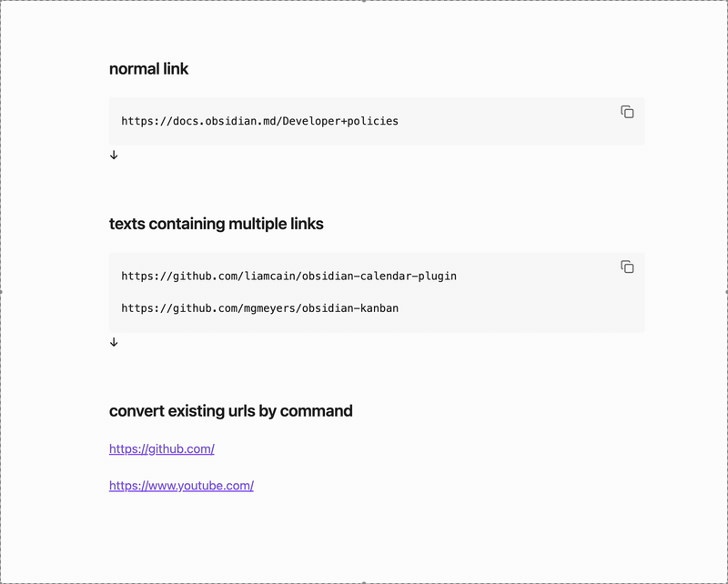
Task: Click the 'convert existing urls by command' heading
Action: coord(230,410)
